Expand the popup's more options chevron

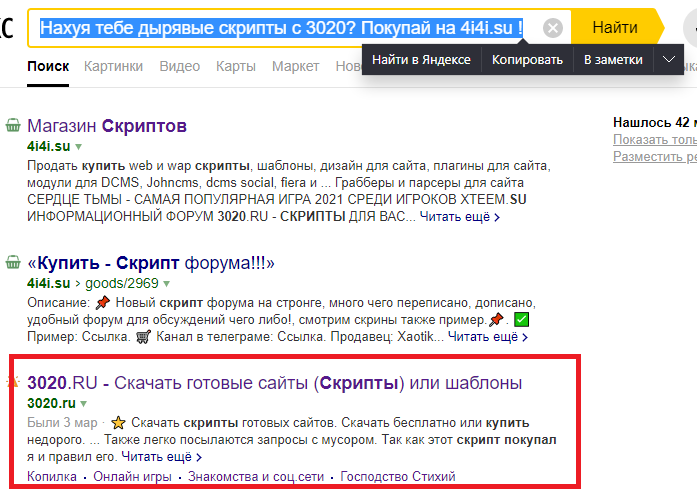[x=669, y=60]
